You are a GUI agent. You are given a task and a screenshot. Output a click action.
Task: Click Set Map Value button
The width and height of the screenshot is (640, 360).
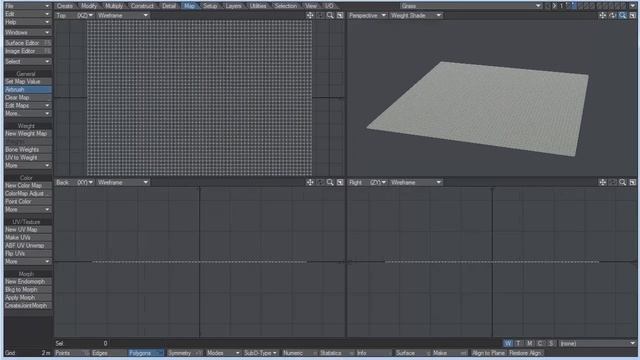pyautogui.click(x=28, y=82)
